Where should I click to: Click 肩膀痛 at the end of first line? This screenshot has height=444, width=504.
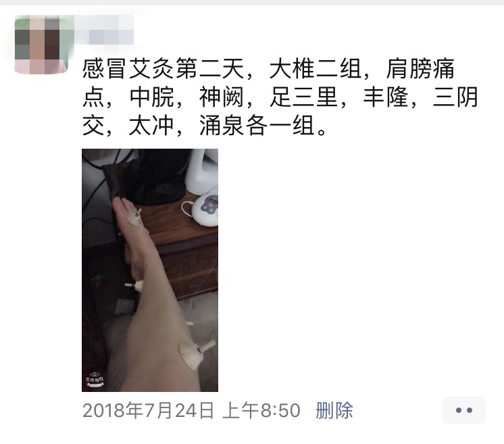(420, 69)
